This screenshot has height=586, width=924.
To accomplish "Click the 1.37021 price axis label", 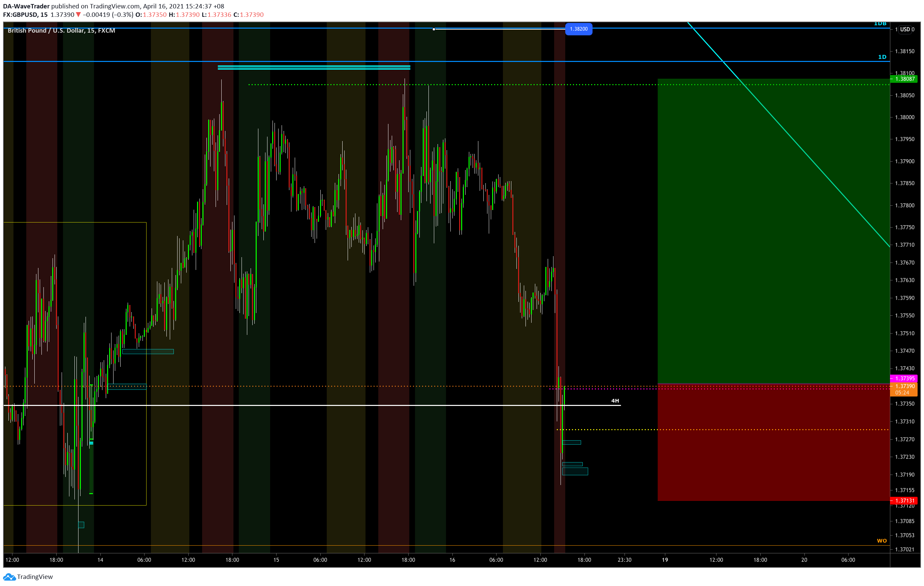I will click(x=904, y=549).
